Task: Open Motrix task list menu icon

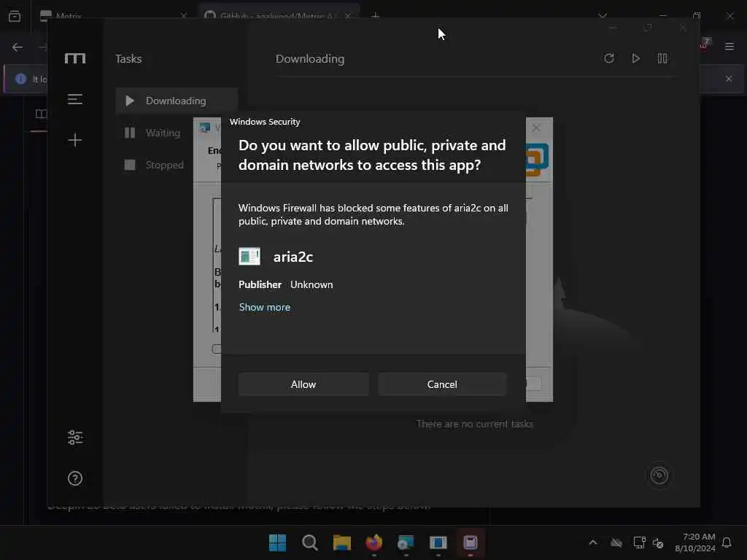Action: (75, 99)
